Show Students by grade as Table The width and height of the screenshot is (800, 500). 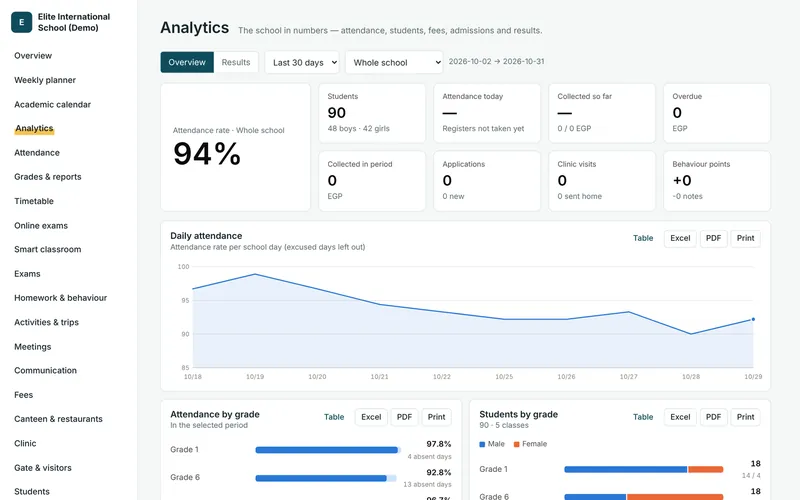(x=643, y=417)
